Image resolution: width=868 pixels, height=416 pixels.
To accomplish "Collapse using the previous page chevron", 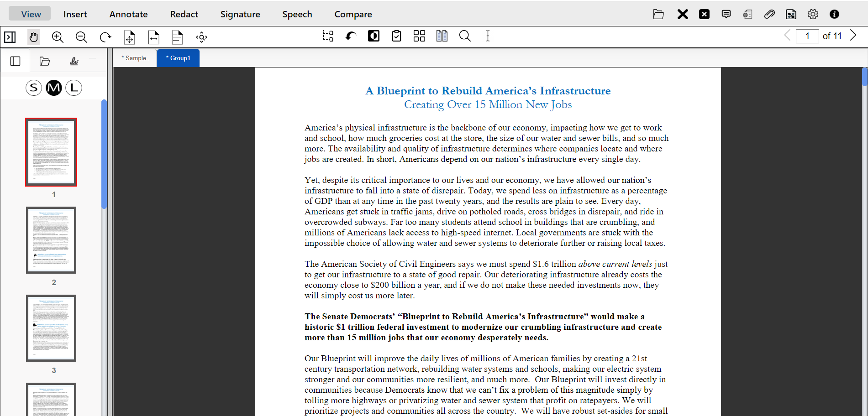I will 787,35.
